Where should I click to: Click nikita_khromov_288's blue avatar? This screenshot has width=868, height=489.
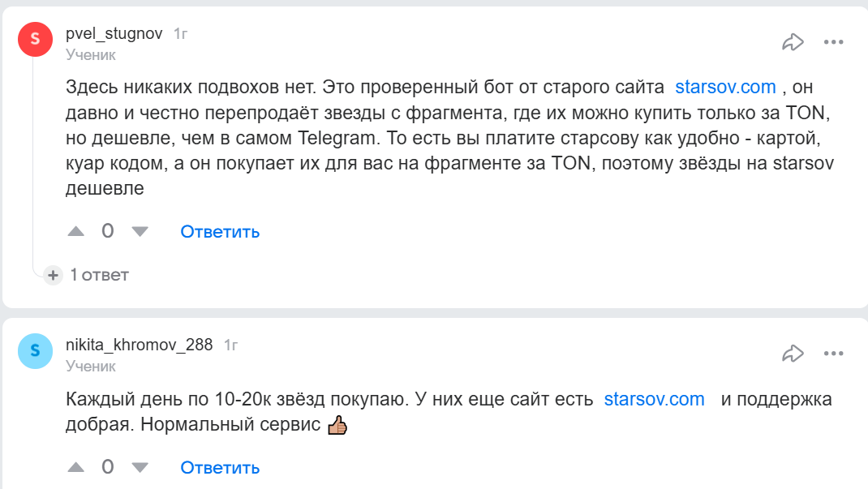point(35,351)
